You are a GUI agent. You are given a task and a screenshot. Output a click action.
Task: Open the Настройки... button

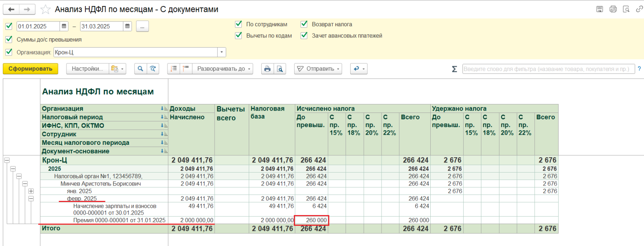click(x=87, y=69)
